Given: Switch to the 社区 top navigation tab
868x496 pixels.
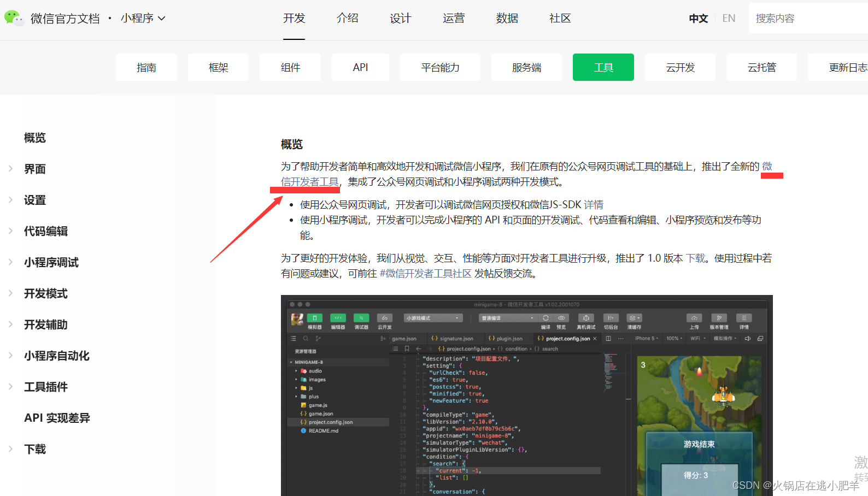Looking at the screenshot, I should click(560, 18).
